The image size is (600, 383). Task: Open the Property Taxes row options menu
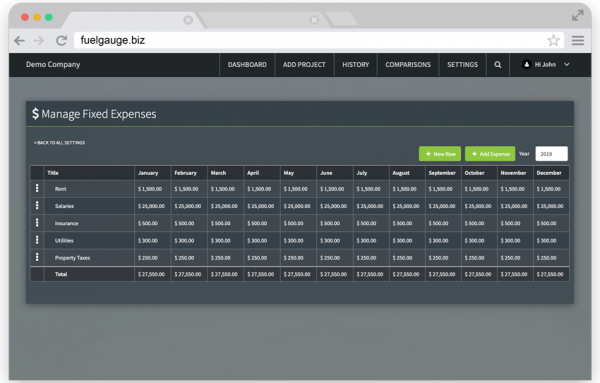pos(37,257)
